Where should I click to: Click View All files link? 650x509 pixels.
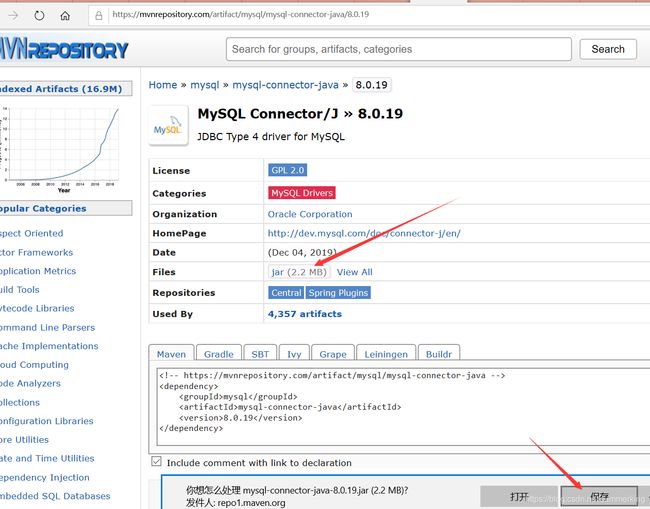point(354,272)
